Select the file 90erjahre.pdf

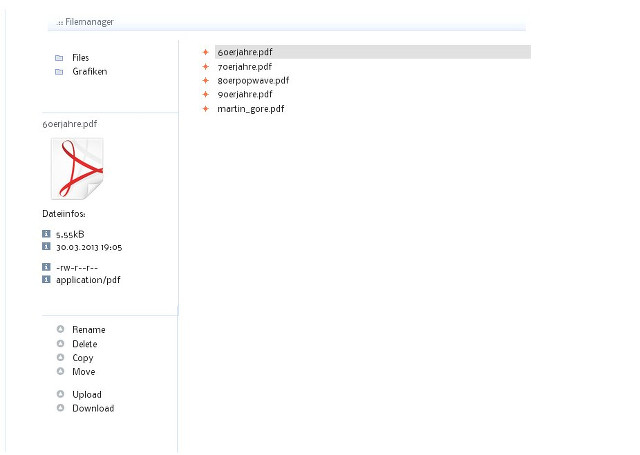click(245, 94)
